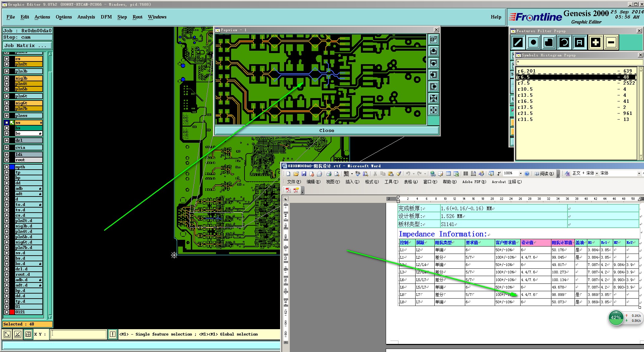
Task: Click the red color swatch beside layer 0121
Action: [x=12, y=312]
